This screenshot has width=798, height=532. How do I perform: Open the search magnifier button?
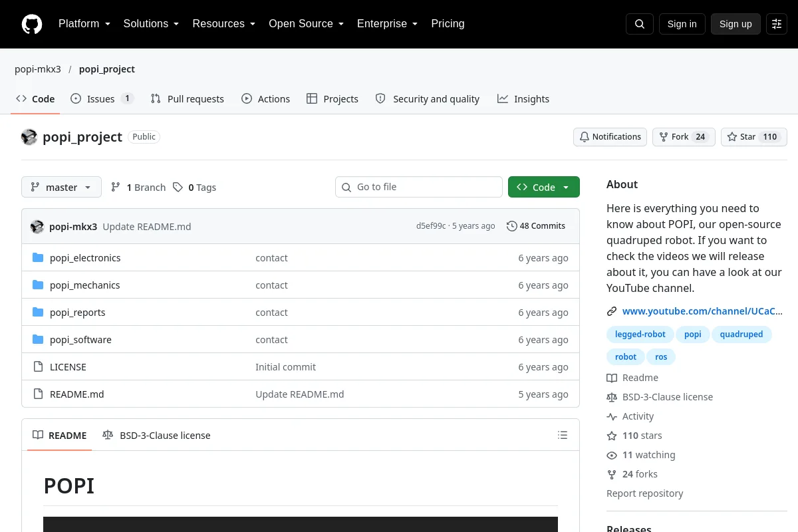[640, 24]
